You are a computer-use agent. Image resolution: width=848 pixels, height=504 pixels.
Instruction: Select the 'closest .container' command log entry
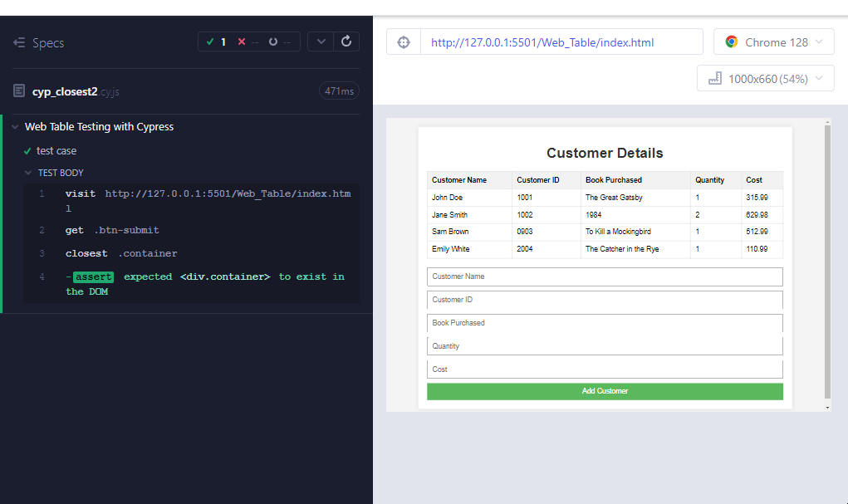pos(121,253)
